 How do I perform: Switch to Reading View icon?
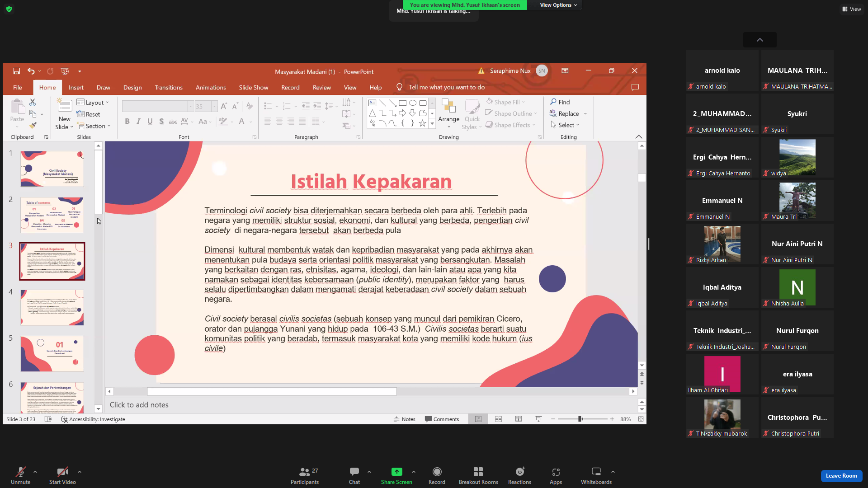(x=519, y=419)
